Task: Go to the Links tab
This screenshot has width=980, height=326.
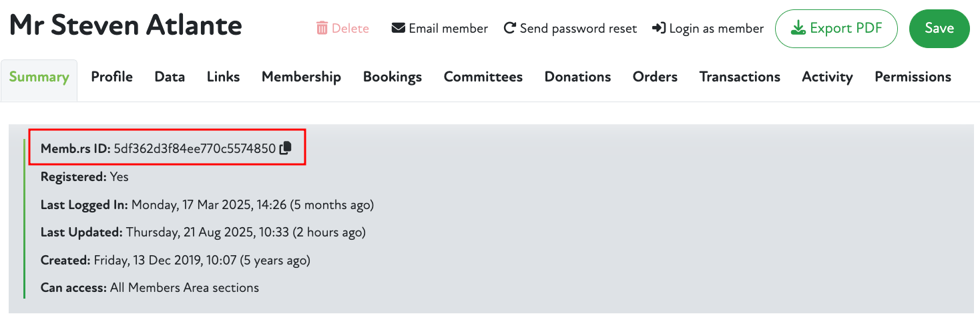Action: pyautogui.click(x=223, y=77)
